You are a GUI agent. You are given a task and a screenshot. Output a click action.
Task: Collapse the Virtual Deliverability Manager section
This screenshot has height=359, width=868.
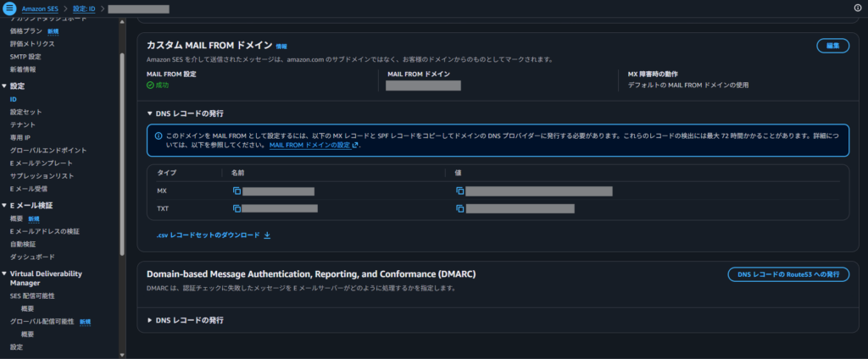(4, 273)
